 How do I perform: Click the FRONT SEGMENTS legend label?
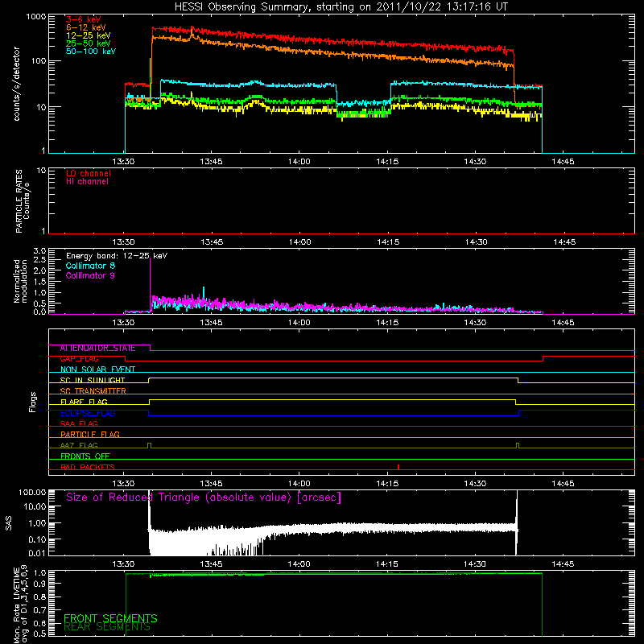tap(110, 618)
